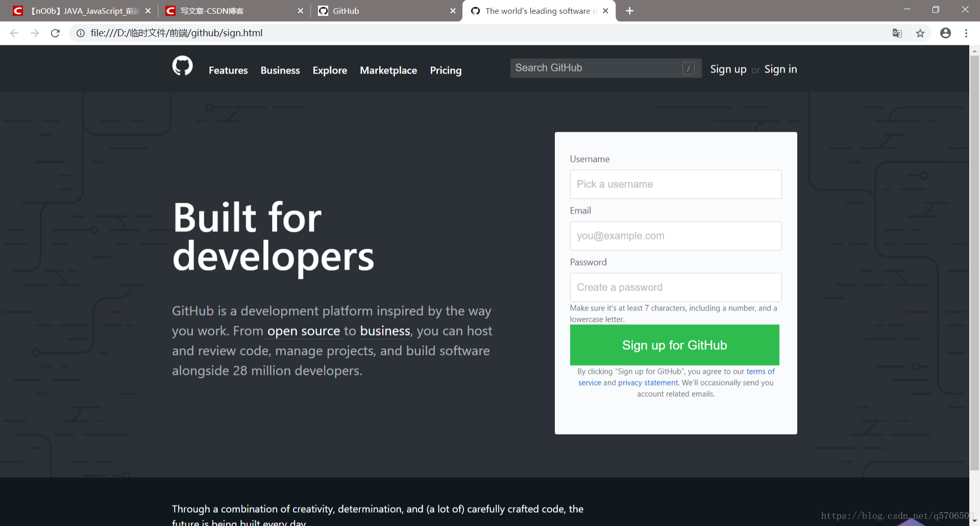
Task: Open the Chrome profile avatar icon
Action: [945, 33]
